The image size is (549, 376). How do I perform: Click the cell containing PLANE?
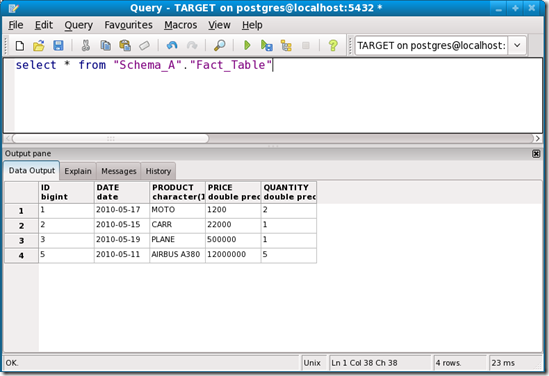tap(178, 240)
